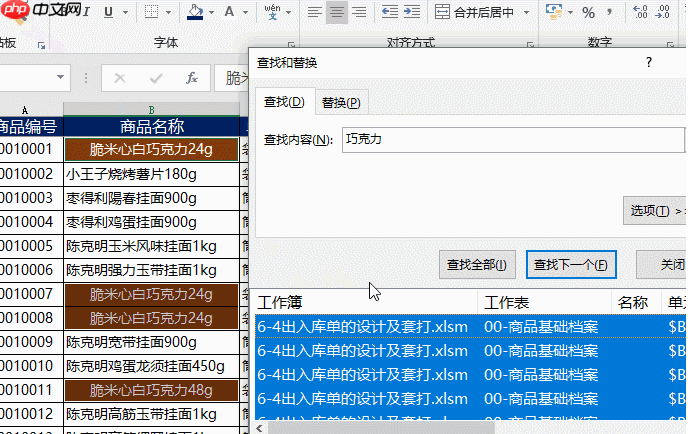Cancel formula entry X icon
Screen dimensions: 697x434
point(120,78)
